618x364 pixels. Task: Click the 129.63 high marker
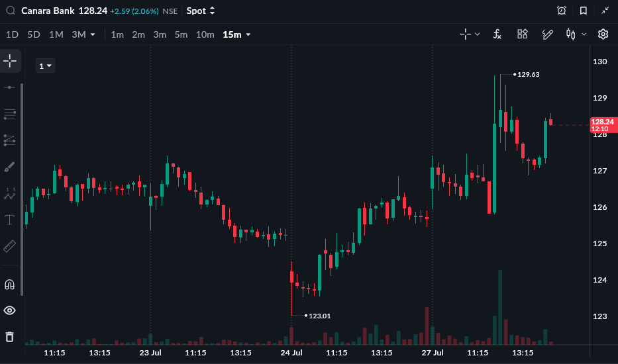528,74
